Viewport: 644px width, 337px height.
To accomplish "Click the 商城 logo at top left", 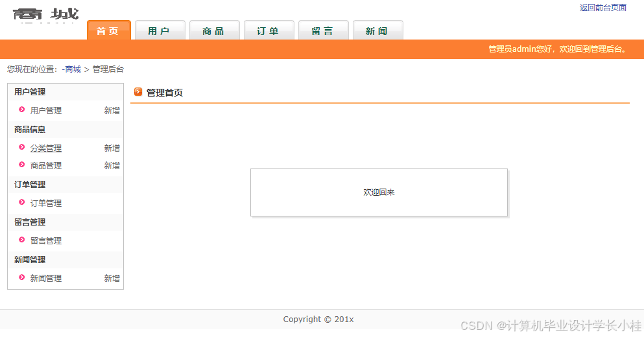I will pyautogui.click(x=45, y=15).
